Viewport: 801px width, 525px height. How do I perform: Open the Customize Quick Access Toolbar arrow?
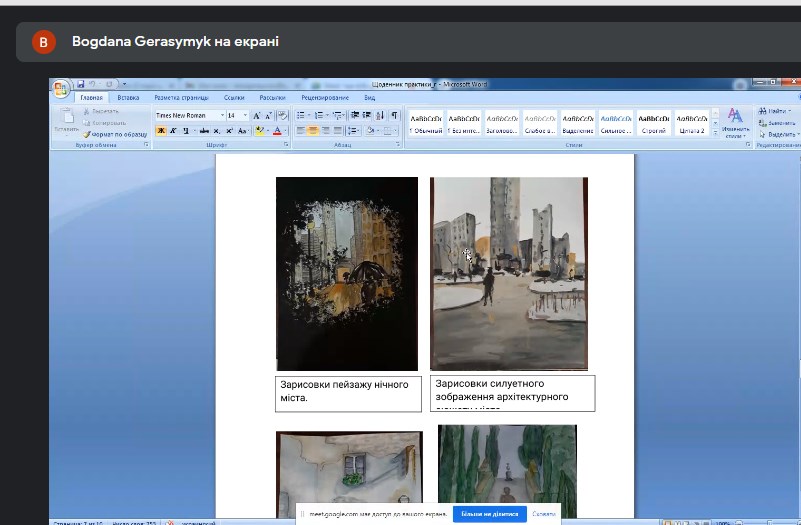coord(124,84)
